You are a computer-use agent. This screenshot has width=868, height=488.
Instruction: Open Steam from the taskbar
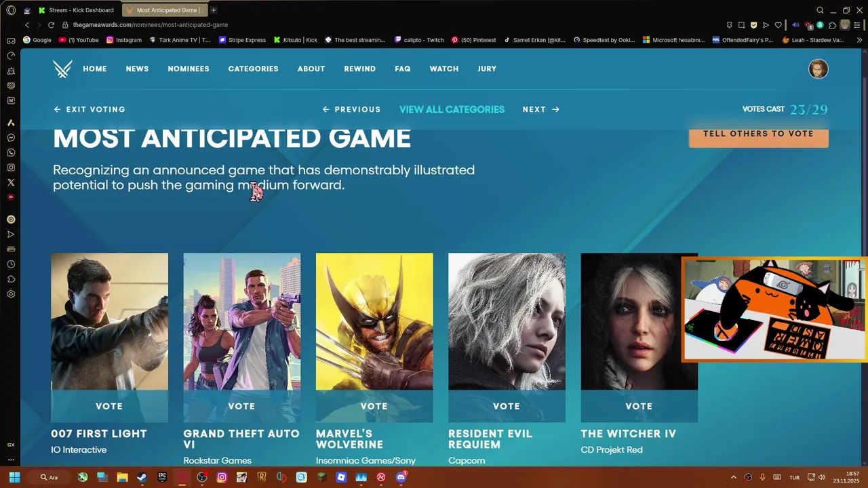click(x=142, y=477)
